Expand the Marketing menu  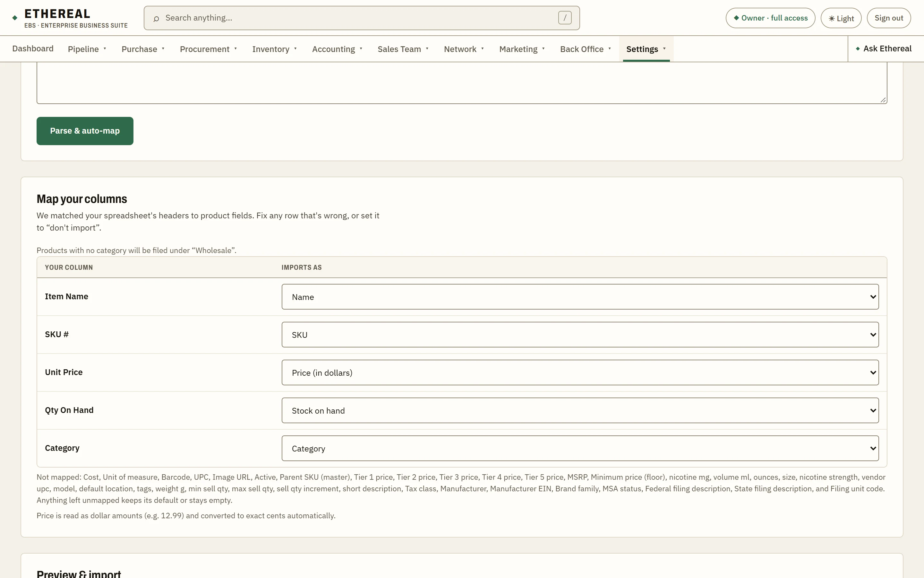[x=522, y=49]
